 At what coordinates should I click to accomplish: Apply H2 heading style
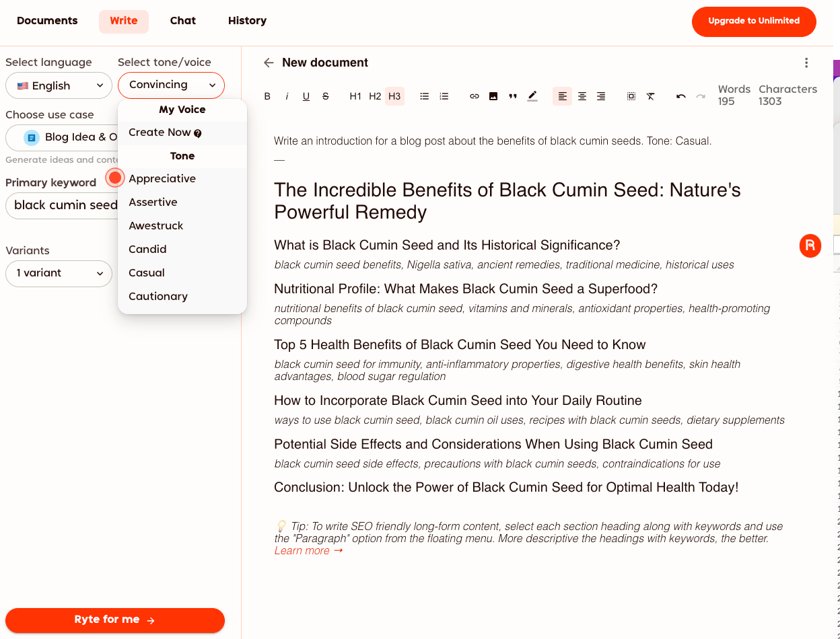pos(375,96)
